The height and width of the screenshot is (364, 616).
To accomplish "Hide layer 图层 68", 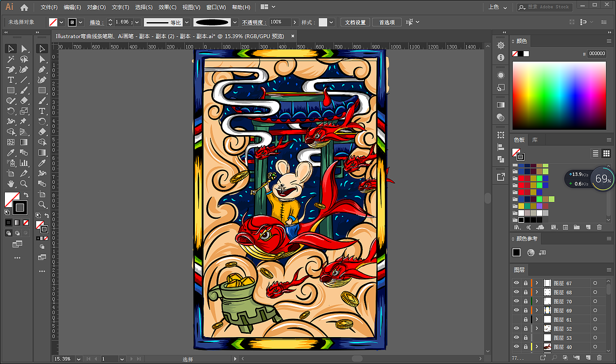I will click(x=516, y=292).
